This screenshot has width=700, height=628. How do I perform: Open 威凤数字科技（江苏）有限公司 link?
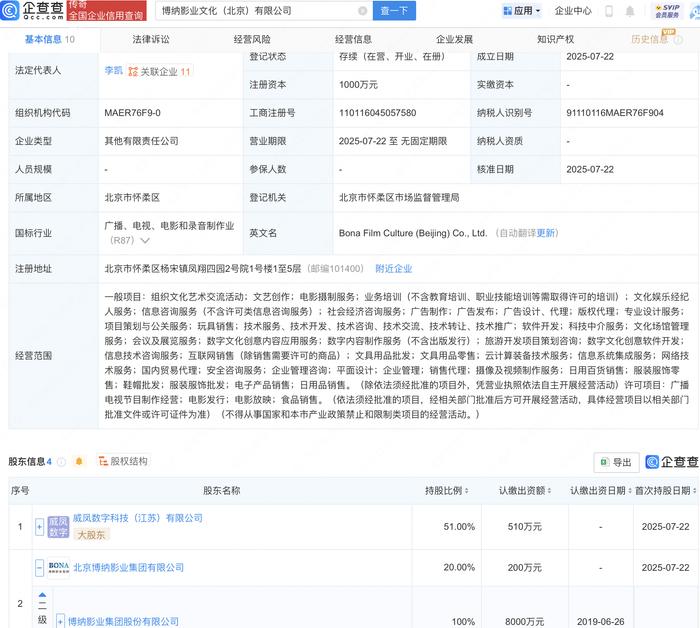tap(138, 518)
